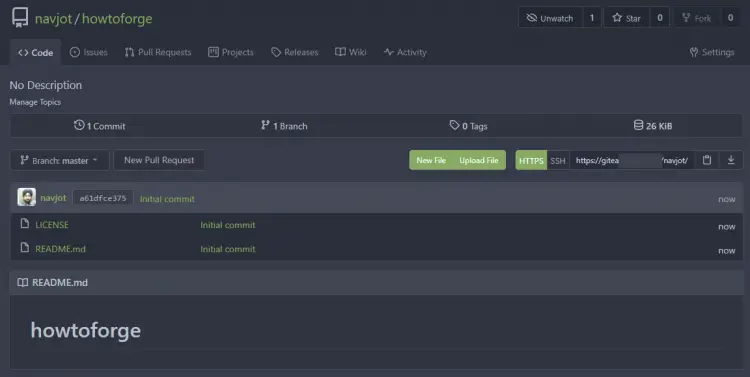Viewport: 750px width, 377px height.
Task: Open the Issues tab
Action: (x=88, y=52)
